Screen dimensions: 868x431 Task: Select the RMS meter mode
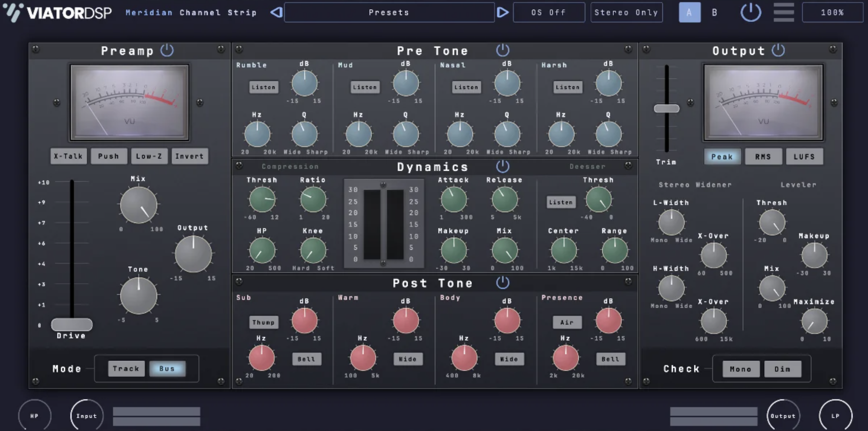click(x=763, y=157)
